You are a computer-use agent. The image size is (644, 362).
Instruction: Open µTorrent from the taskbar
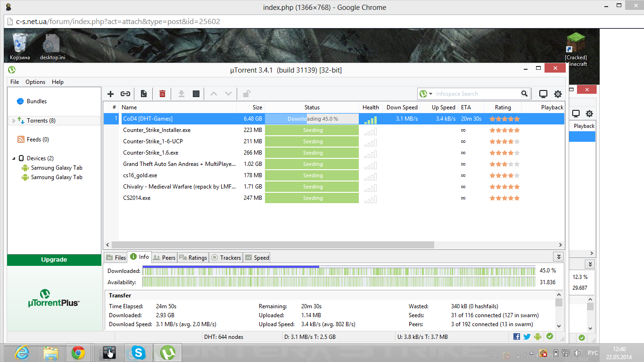168,353
